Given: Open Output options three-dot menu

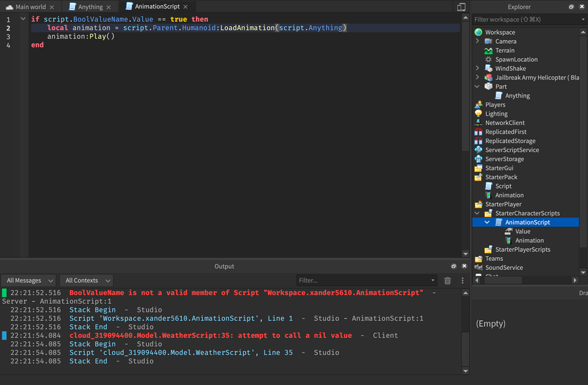Looking at the screenshot, I should point(462,281).
